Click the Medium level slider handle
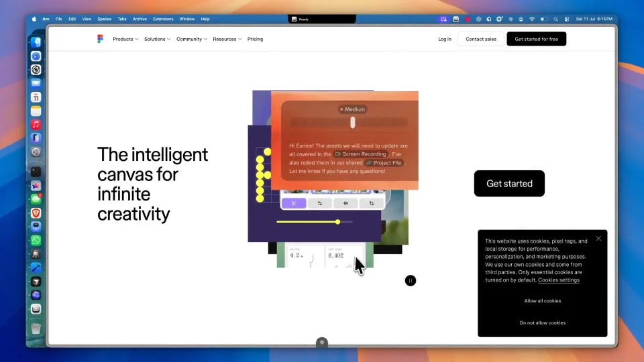The image size is (644, 362). click(x=353, y=123)
